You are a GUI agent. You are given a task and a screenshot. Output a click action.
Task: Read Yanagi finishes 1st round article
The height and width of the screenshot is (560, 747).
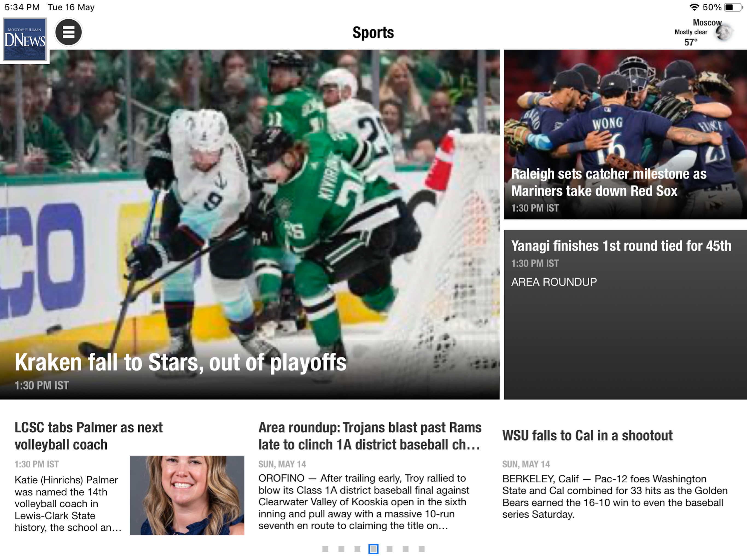tap(621, 246)
